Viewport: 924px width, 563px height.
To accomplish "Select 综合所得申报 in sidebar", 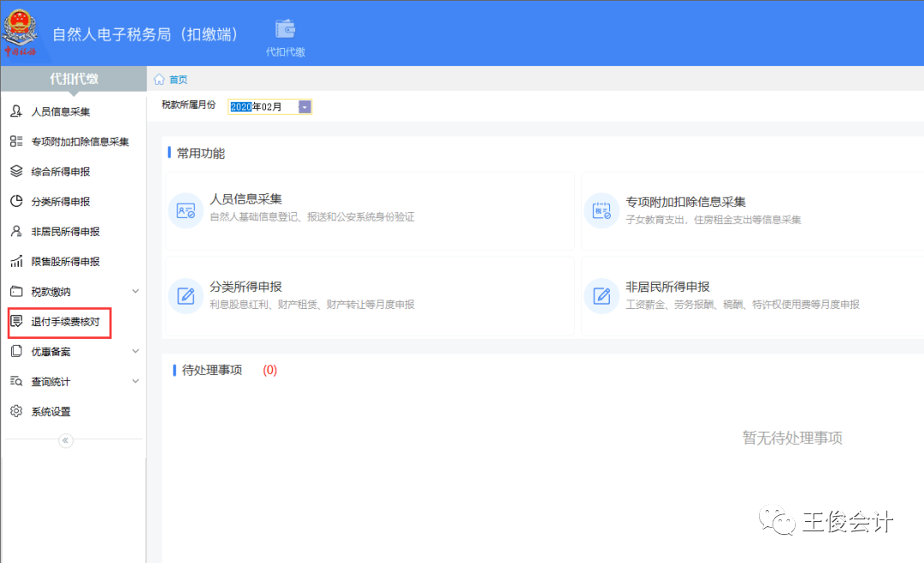I will pyautogui.click(x=61, y=172).
